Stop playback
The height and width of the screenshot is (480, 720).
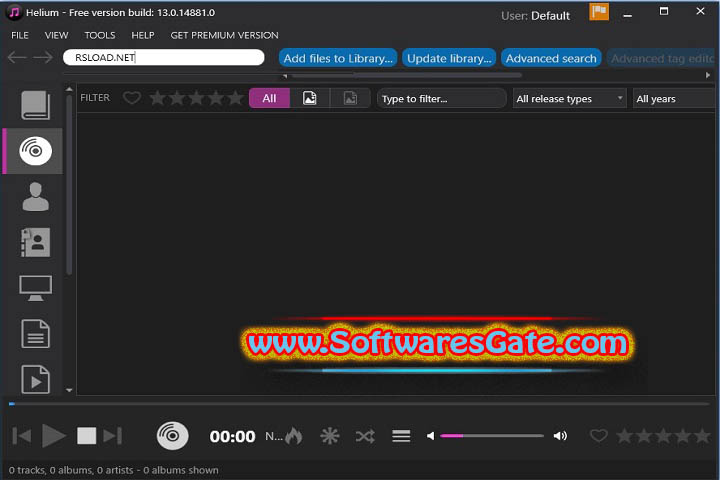(86, 436)
